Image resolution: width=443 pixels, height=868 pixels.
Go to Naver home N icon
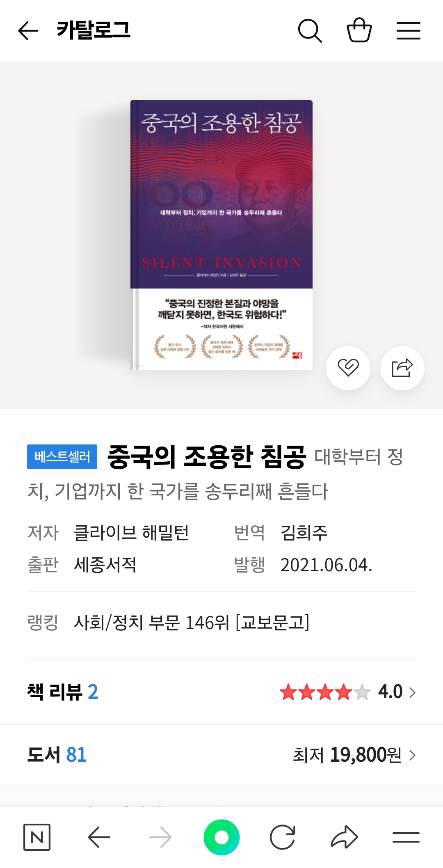(37, 837)
